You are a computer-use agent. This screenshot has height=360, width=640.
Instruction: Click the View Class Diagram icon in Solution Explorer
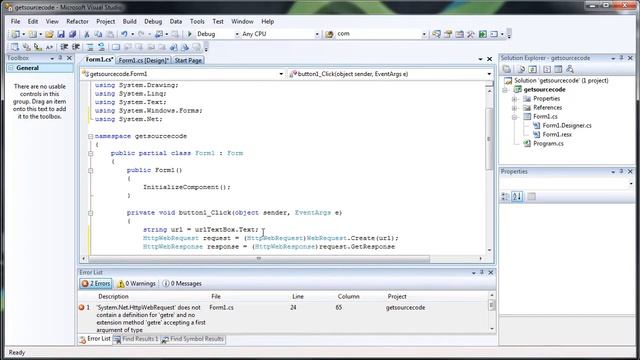pyautogui.click(x=570, y=69)
